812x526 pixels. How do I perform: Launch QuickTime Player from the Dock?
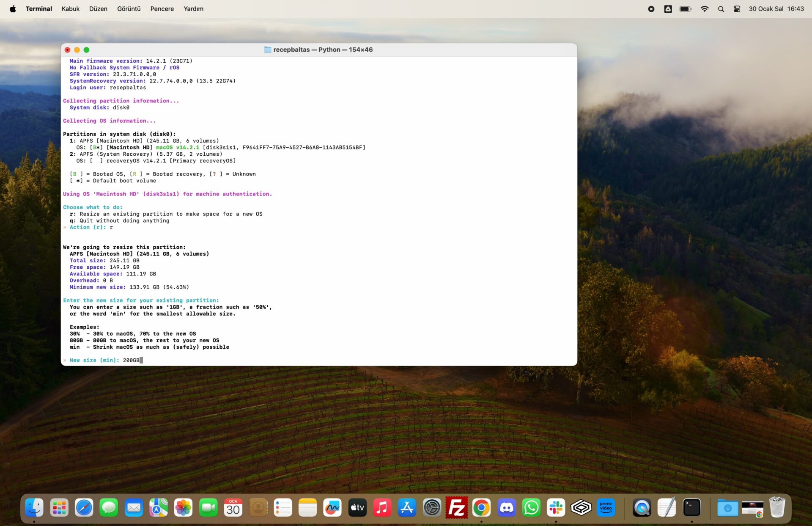641,507
